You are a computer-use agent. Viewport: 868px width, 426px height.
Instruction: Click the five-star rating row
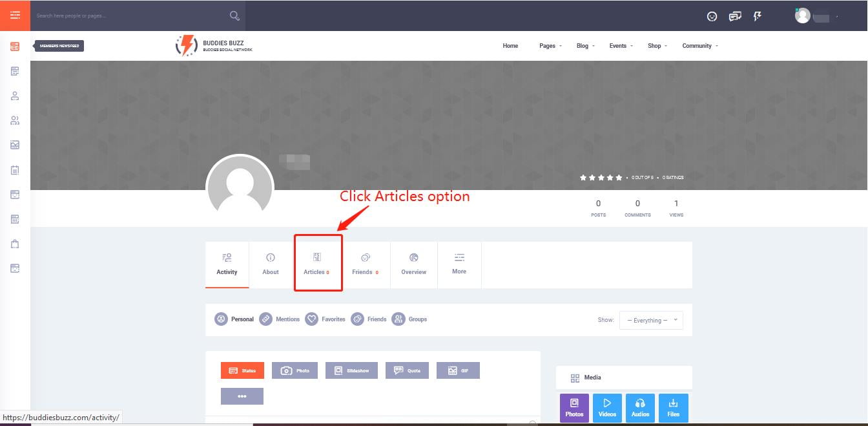tap(601, 177)
